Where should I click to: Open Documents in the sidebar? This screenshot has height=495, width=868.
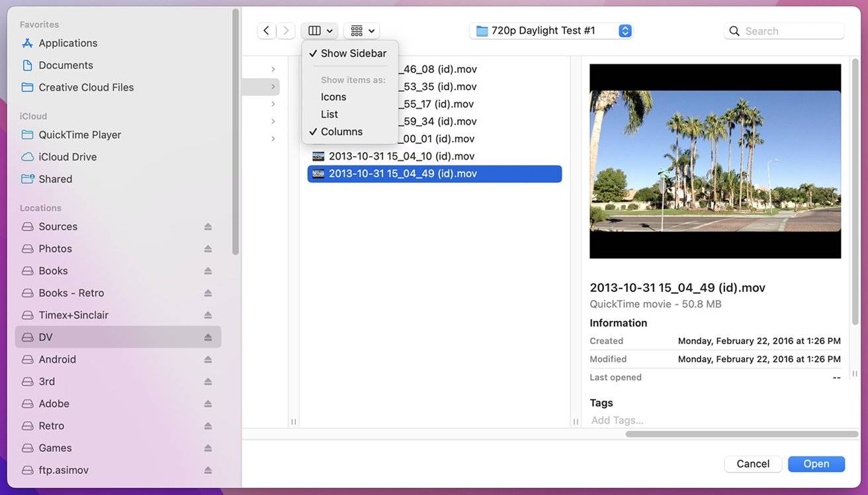(118, 65)
